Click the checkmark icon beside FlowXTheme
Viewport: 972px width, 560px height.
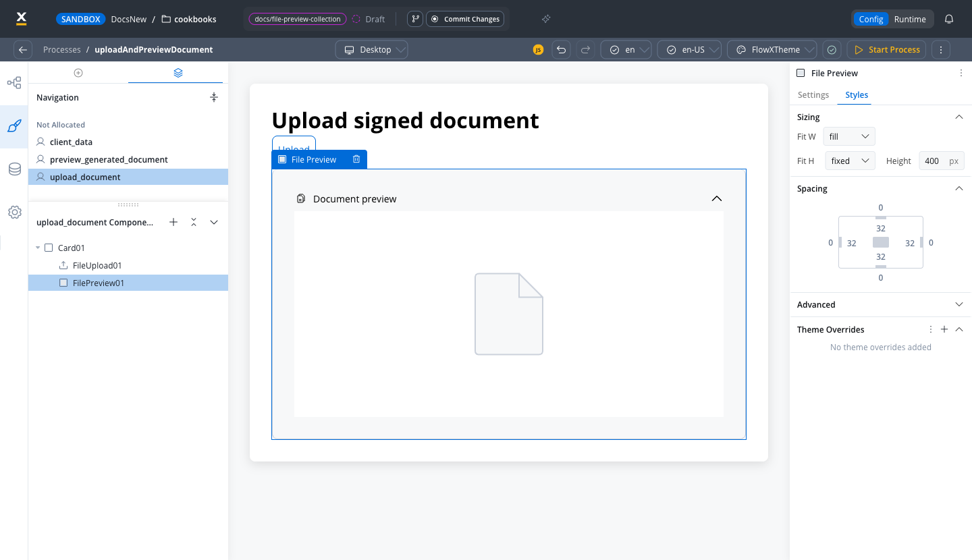(x=832, y=49)
